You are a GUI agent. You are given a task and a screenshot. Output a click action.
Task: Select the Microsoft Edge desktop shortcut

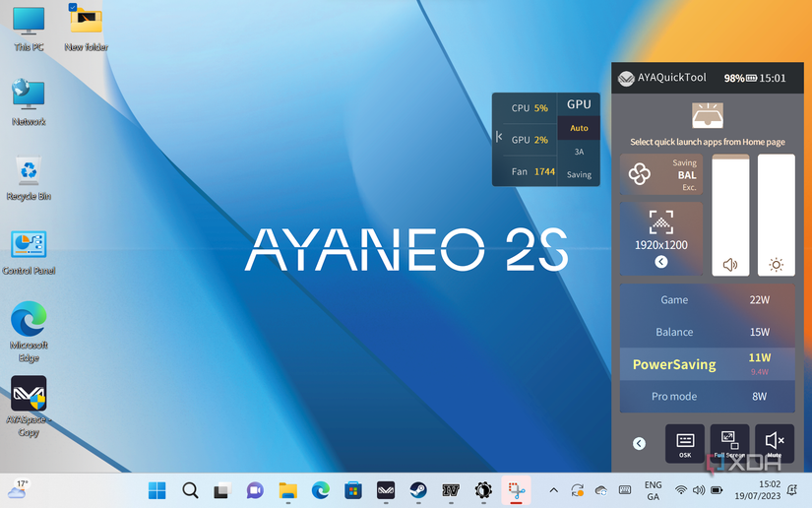tap(29, 332)
